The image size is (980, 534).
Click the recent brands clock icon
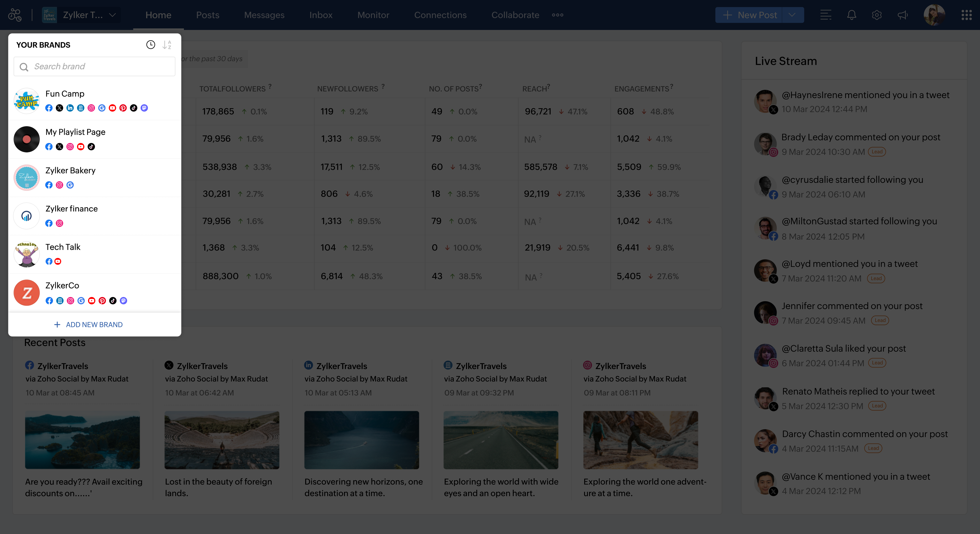click(151, 45)
